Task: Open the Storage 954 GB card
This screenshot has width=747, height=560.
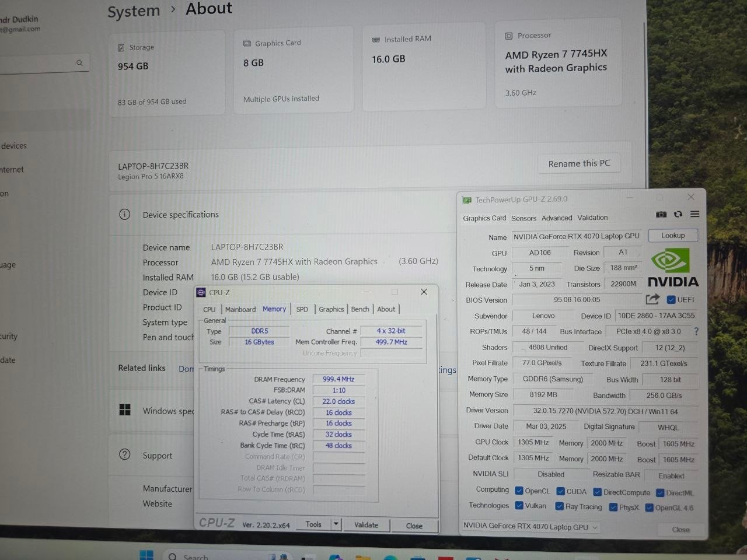Action: pyautogui.click(x=167, y=73)
